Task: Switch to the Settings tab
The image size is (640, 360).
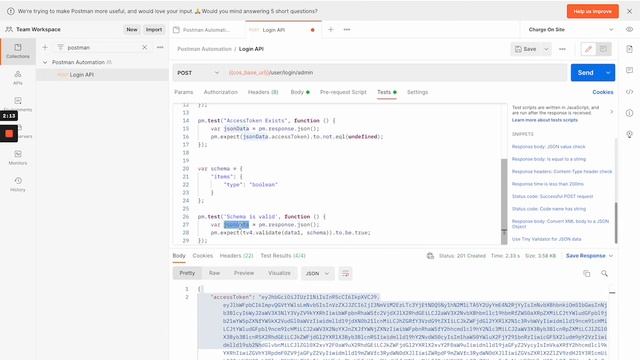Action: pyautogui.click(x=418, y=92)
